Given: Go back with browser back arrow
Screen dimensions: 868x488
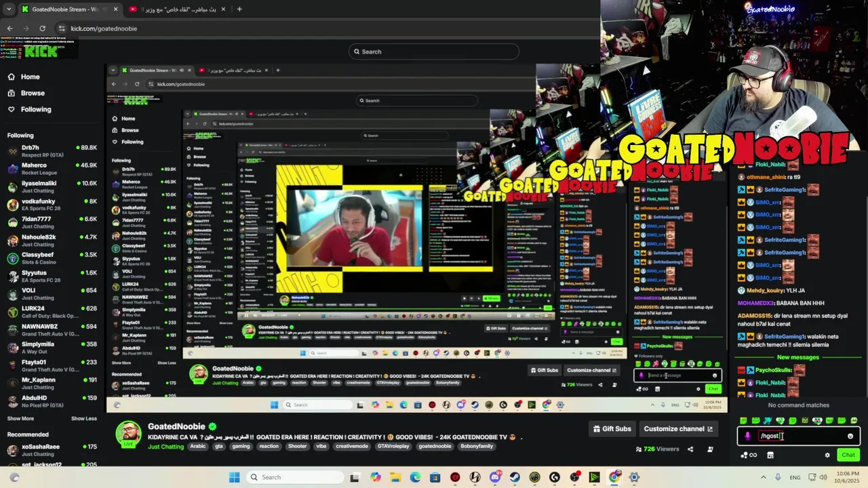Looking at the screenshot, I should [9, 28].
